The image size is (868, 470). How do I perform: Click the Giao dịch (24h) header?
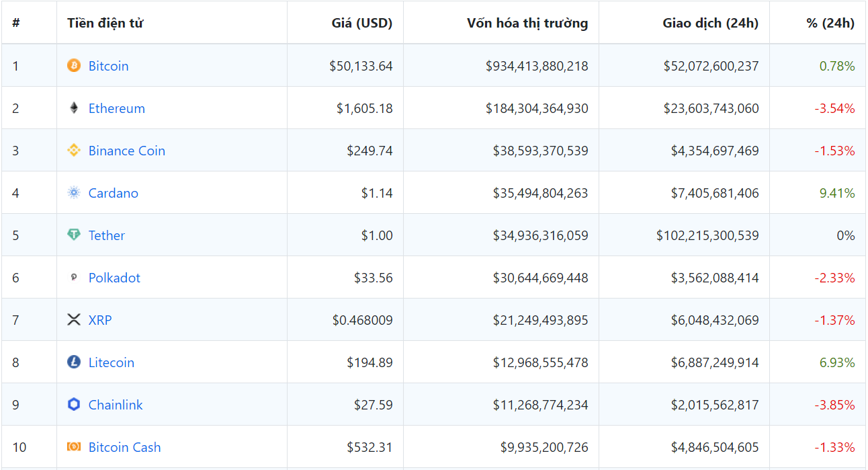711,23
